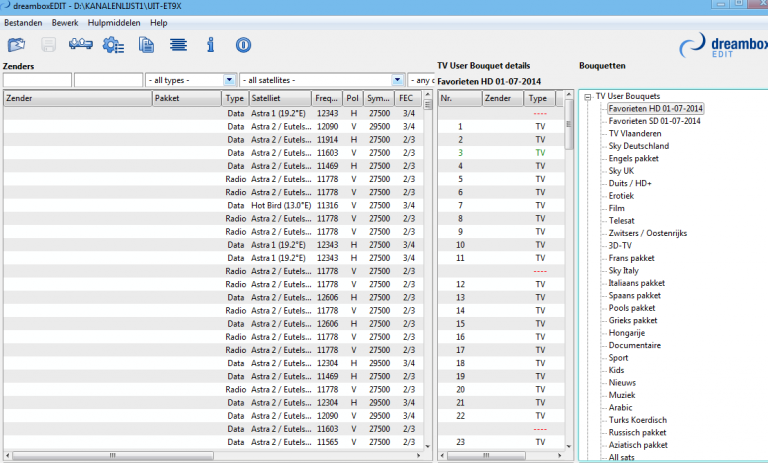The image size is (768, 463).
Task: Click the first empty channel search field
Action: pyautogui.click(x=37, y=80)
